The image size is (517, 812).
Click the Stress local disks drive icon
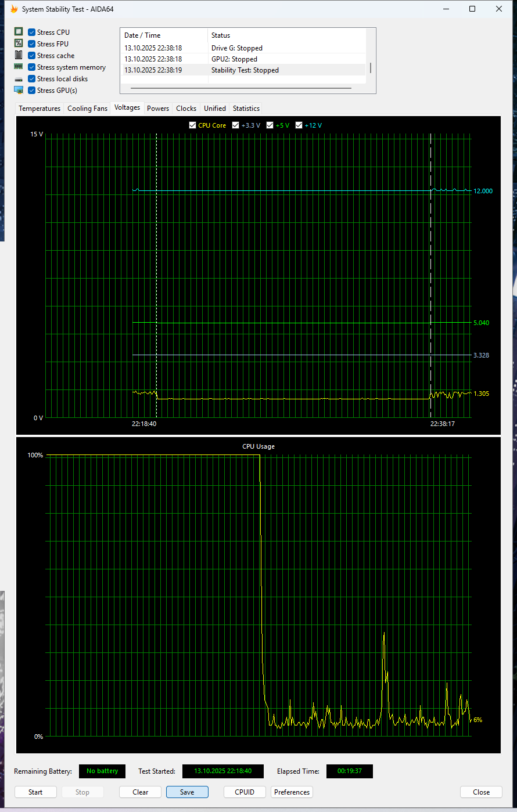19,78
